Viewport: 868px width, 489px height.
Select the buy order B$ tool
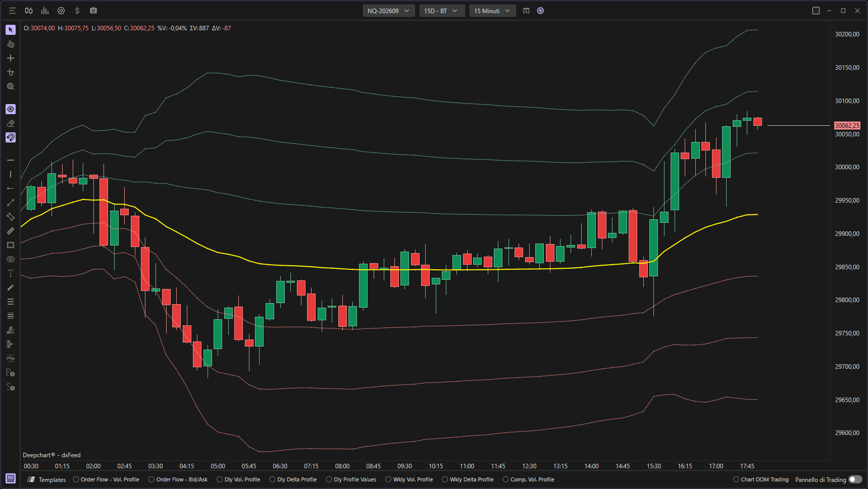11,373
